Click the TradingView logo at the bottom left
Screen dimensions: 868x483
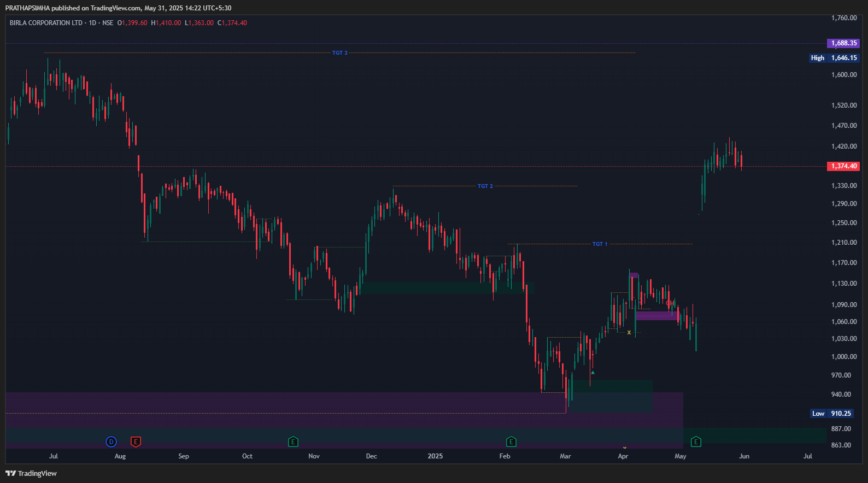(31, 473)
